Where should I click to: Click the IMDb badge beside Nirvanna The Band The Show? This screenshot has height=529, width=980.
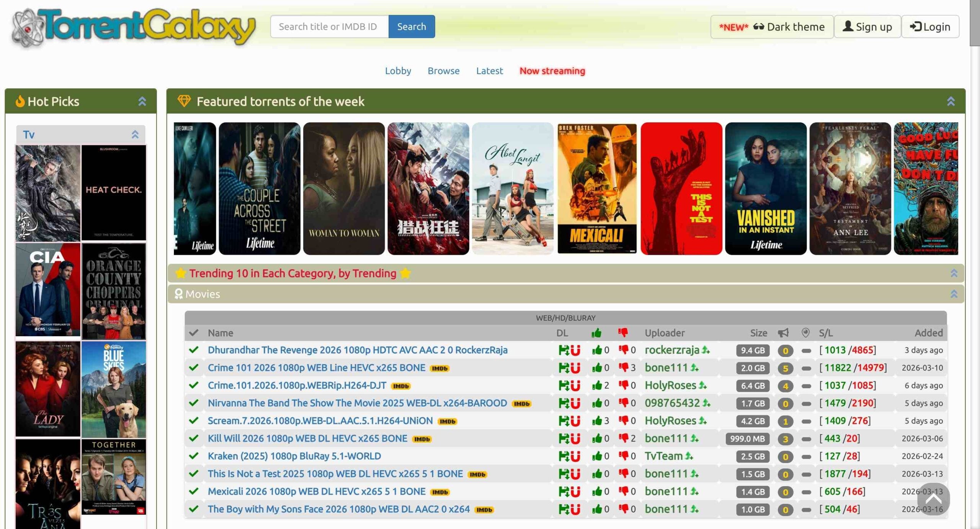click(521, 404)
